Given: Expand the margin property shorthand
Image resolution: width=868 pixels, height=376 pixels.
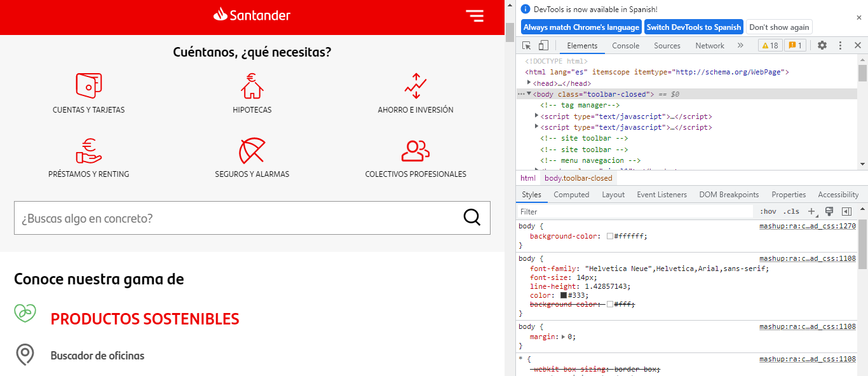Looking at the screenshot, I should click(x=564, y=337).
